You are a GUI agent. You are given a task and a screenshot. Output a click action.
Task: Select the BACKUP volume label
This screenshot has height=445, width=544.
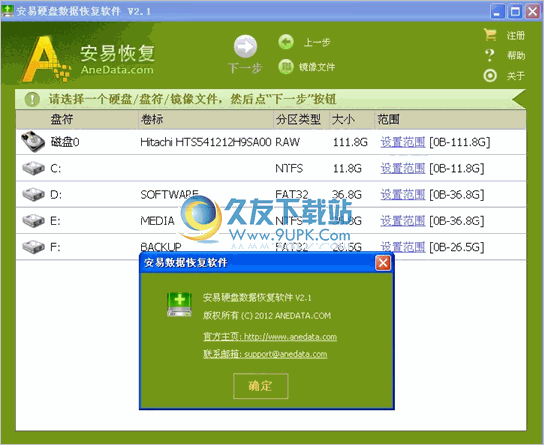point(161,247)
